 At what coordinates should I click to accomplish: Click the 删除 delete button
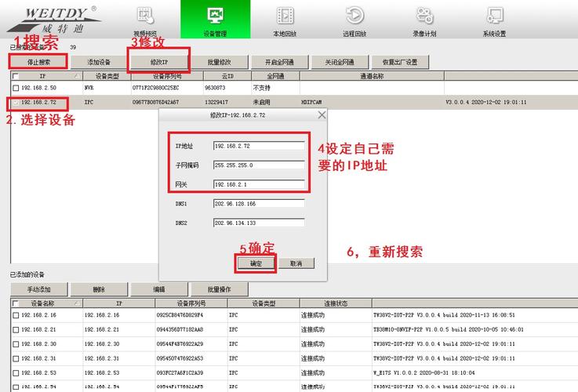coord(99,289)
